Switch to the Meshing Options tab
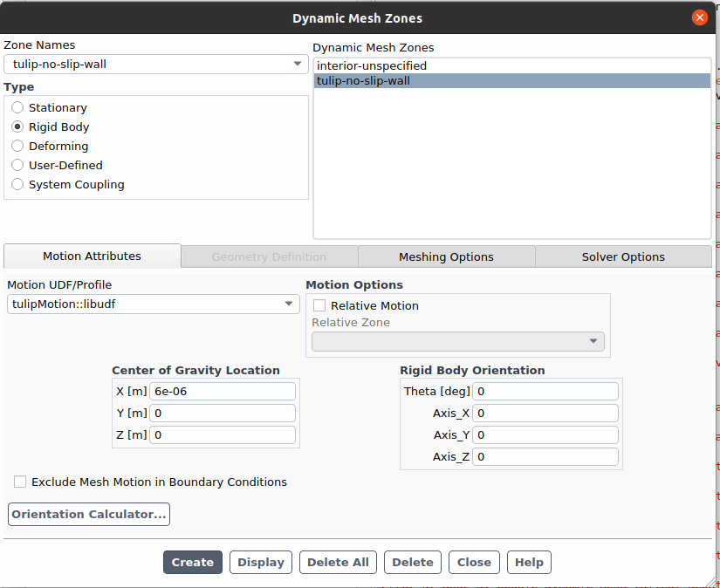This screenshot has width=720, height=588. (x=446, y=256)
